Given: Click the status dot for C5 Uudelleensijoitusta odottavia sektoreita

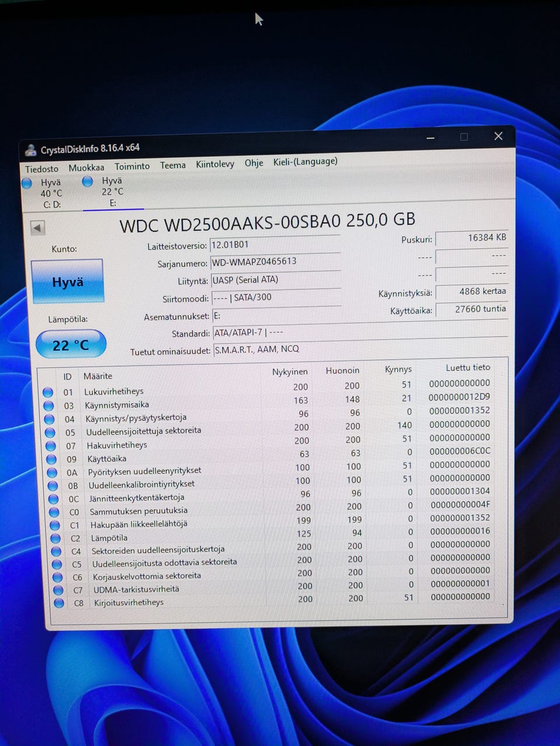Looking at the screenshot, I should coord(57,565).
